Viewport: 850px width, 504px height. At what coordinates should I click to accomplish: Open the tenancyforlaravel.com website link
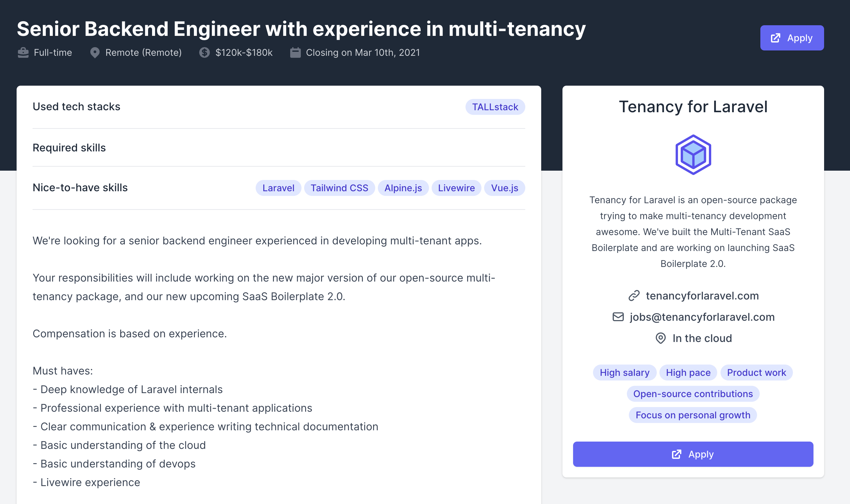pos(702,295)
